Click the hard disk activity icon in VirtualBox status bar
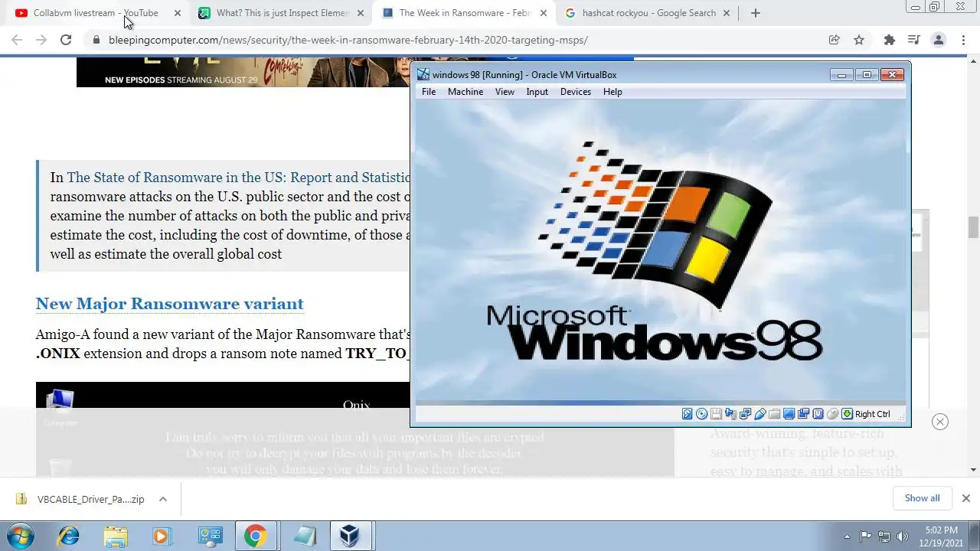This screenshot has width=980, height=551. 687,414
